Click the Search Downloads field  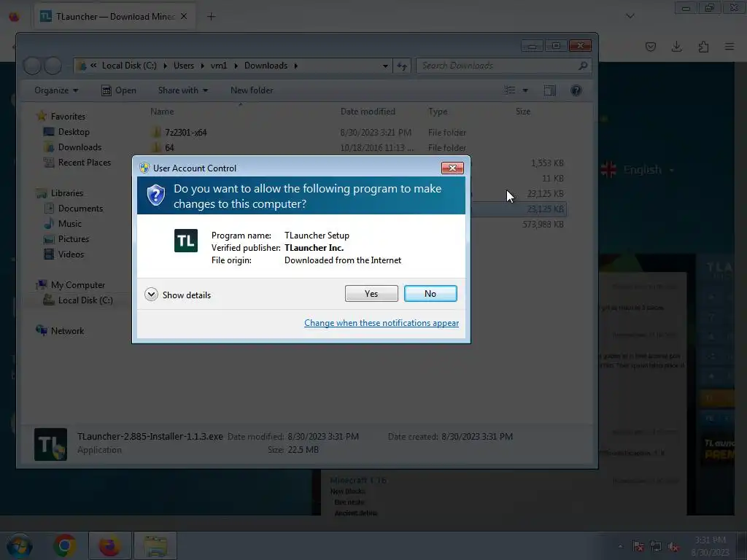[504, 66]
